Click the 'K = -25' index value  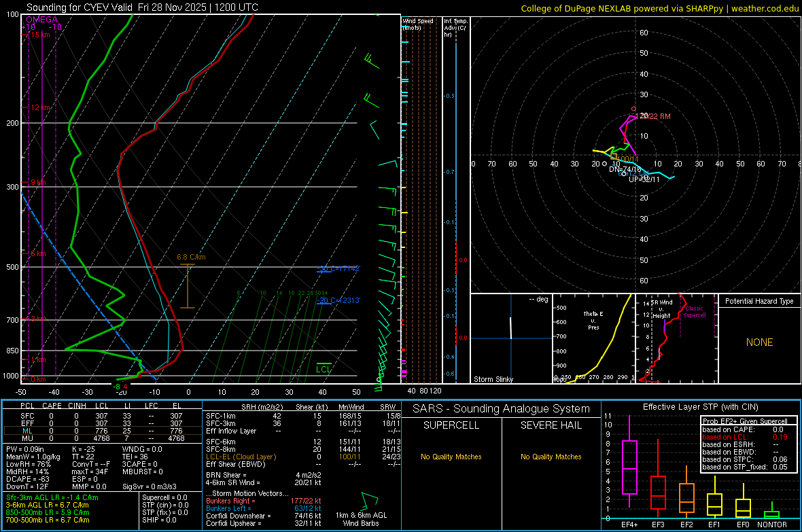pyautogui.click(x=84, y=449)
